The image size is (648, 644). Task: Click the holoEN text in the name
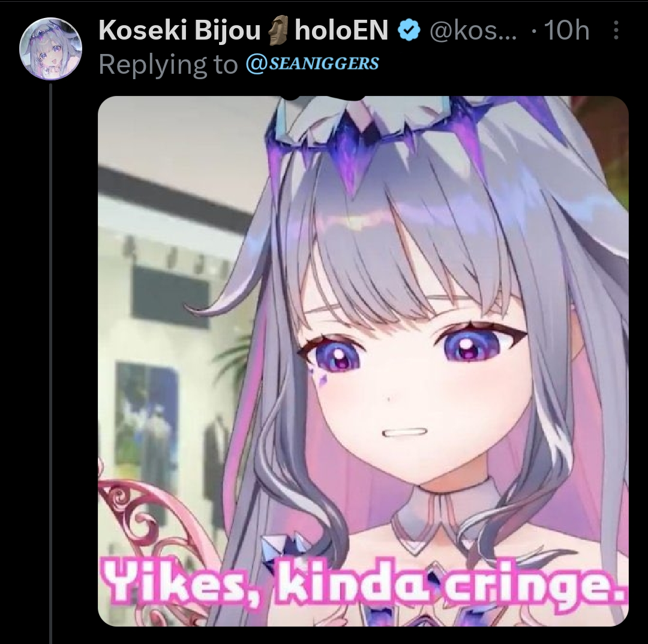tap(341, 31)
